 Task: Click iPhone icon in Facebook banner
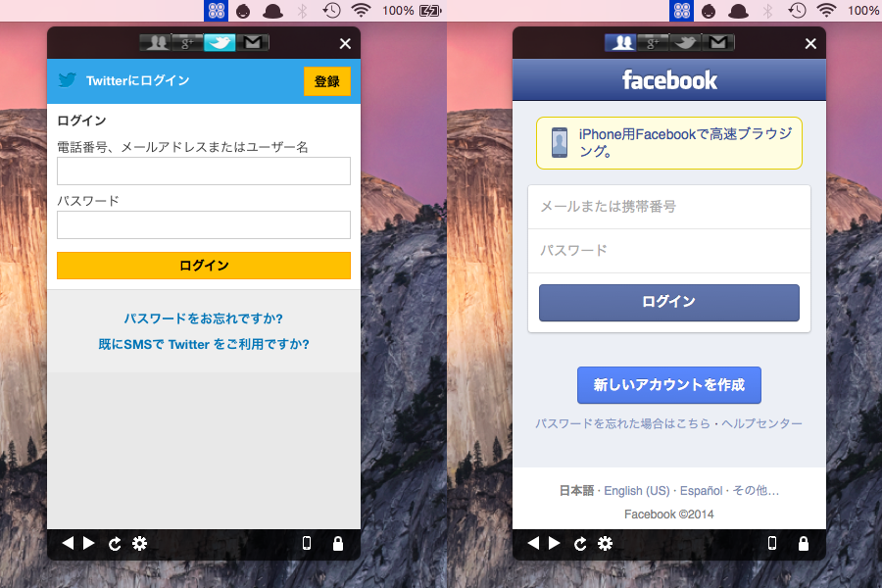click(x=560, y=143)
